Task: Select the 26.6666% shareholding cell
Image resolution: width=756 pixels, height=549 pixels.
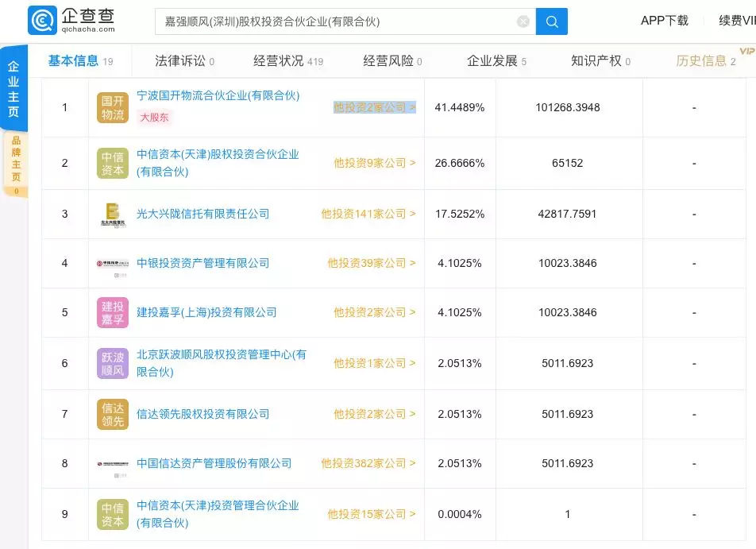Action: (x=460, y=163)
